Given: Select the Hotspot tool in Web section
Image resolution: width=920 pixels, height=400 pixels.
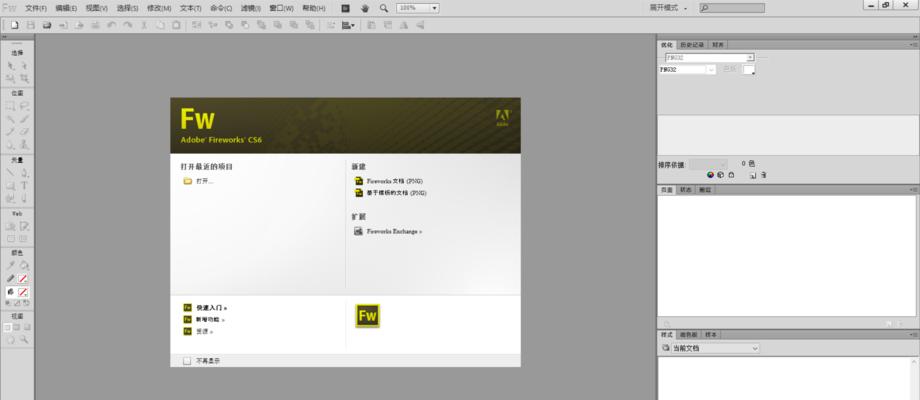Looking at the screenshot, I should (11, 226).
